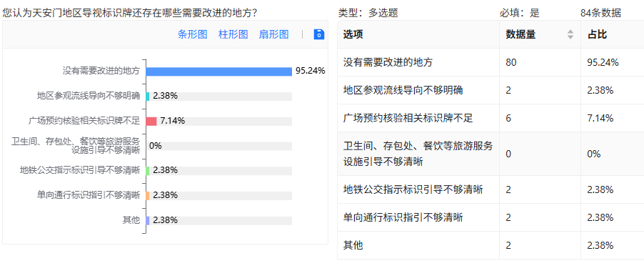Click the chart label 没有需要改进的地方
The height and width of the screenshot is (266, 644).
point(101,71)
